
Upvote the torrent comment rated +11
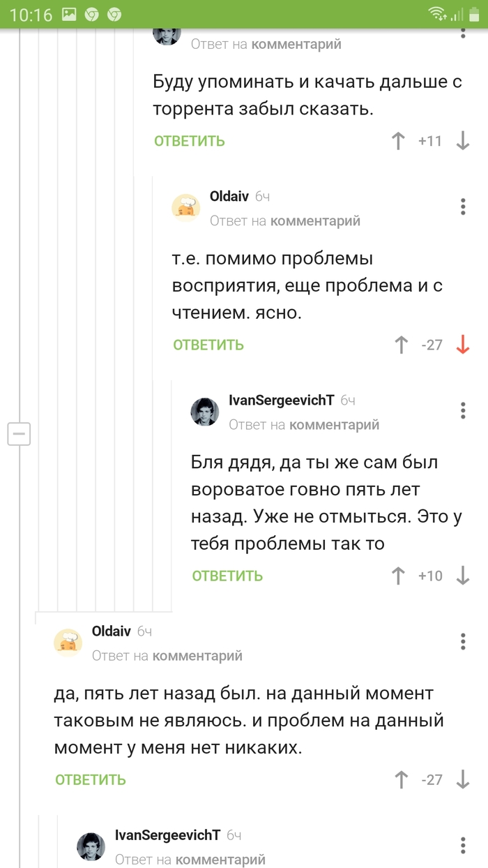[x=398, y=141]
